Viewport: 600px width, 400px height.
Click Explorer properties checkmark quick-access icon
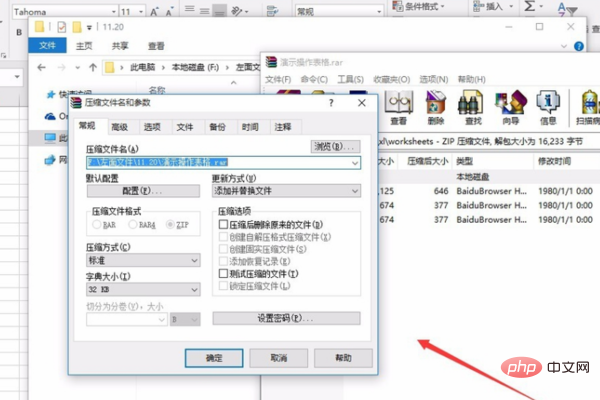point(62,27)
